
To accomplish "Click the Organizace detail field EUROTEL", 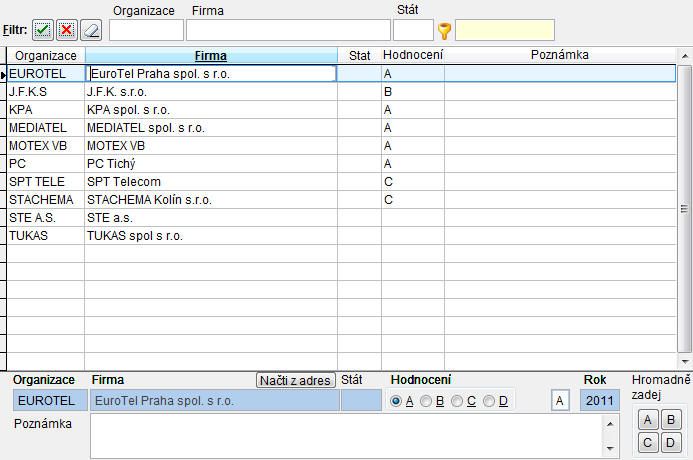I will [x=50, y=401].
